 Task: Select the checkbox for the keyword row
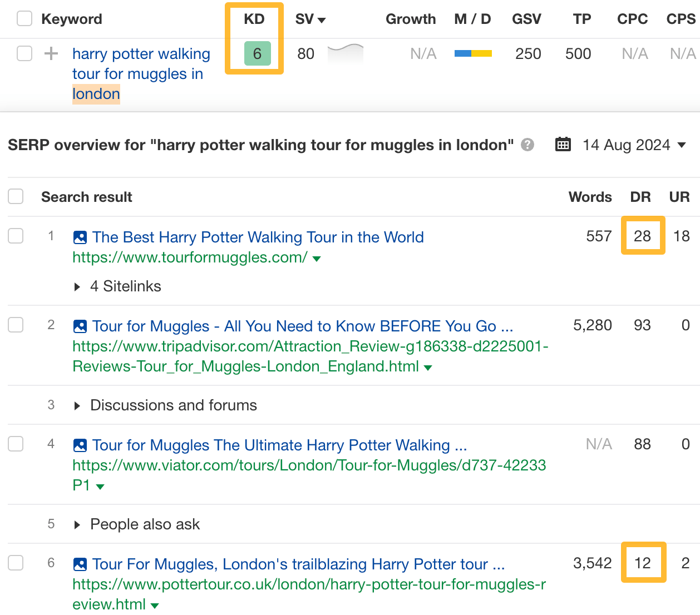click(x=23, y=53)
